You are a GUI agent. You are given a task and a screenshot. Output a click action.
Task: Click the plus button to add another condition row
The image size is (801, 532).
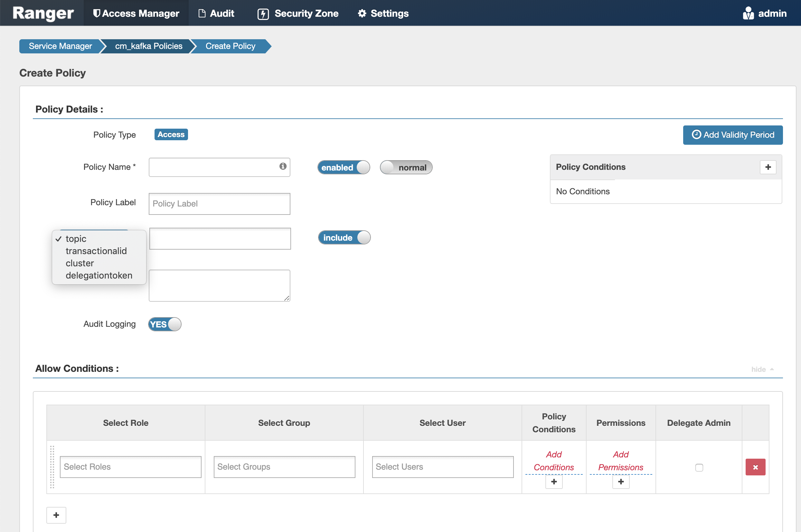point(56,515)
